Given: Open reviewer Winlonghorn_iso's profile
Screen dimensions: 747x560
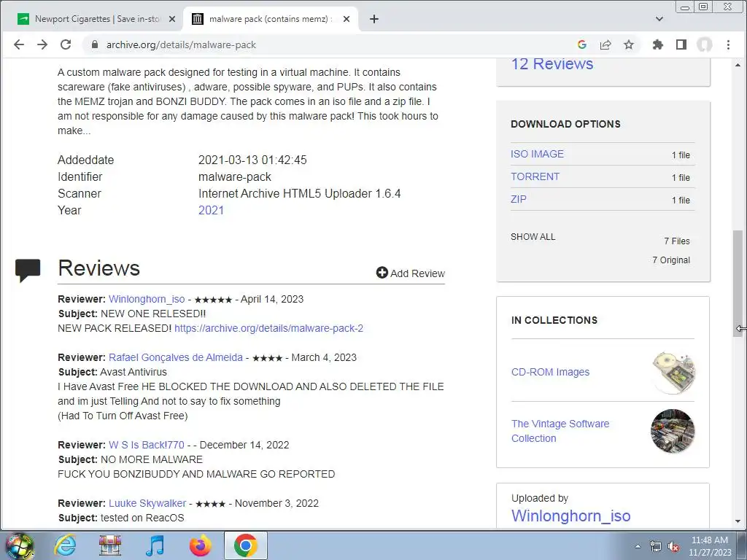Looking at the screenshot, I should tap(147, 299).
